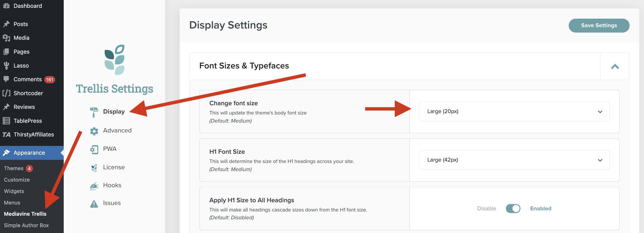Click the Pages icon in sidebar

[6, 52]
